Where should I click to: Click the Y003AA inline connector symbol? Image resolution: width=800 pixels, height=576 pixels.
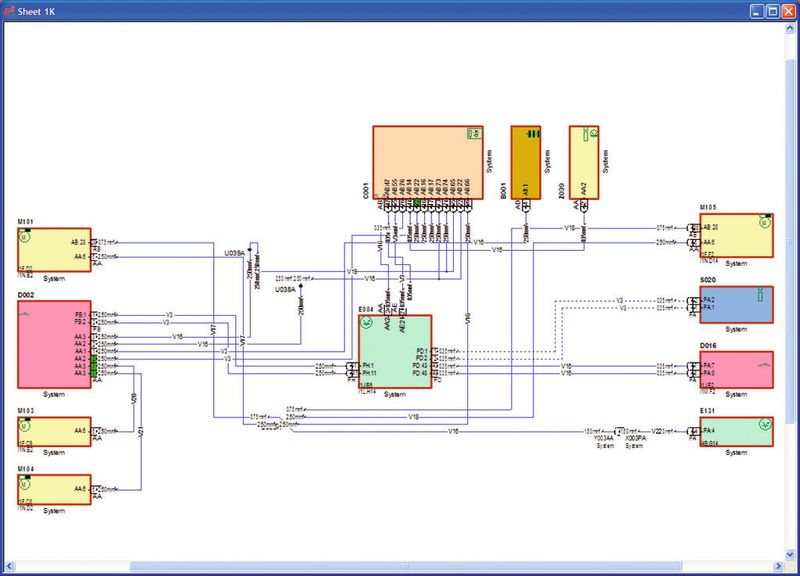pos(618,432)
